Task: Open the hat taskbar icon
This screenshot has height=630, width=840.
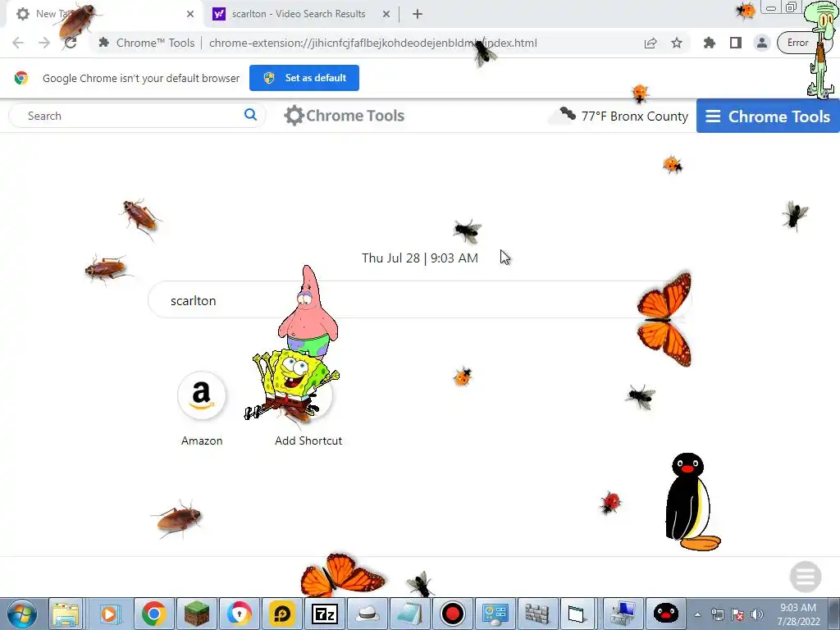Action: [x=367, y=614]
